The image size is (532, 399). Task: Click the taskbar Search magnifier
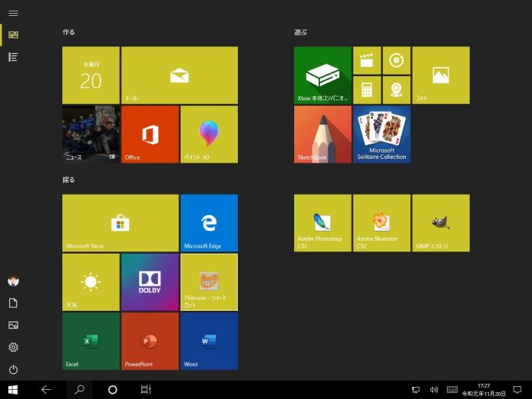click(x=79, y=389)
